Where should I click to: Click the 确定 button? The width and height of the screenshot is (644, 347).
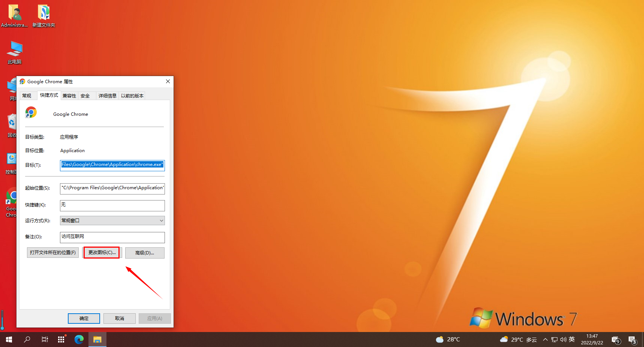coord(84,319)
